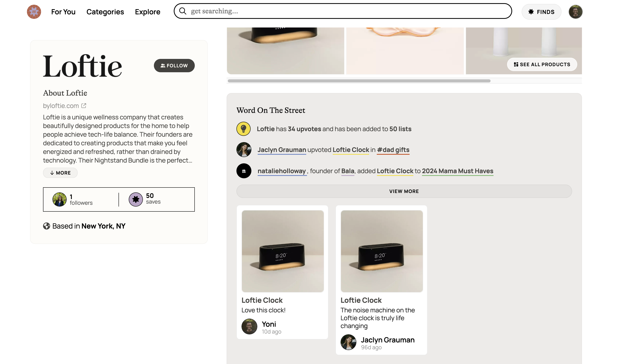
Task: Expand Word On The Street with View More
Action: click(x=404, y=191)
